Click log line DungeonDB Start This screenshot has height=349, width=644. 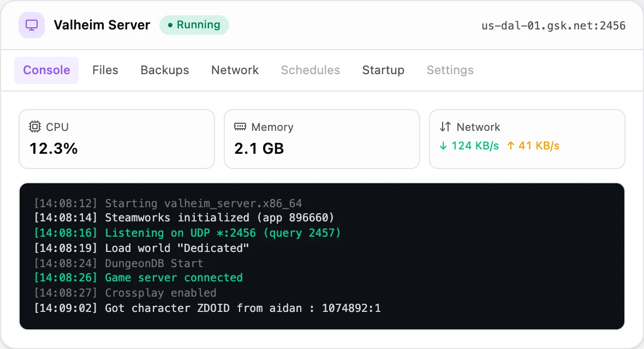pyautogui.click(x=118, y=263)
